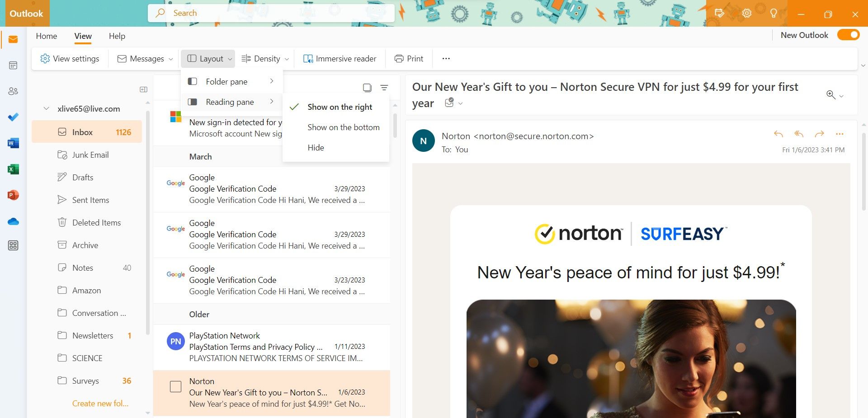Open the Mail app in sidebar
Screen dimensions: 868x418
coord(13,40)
